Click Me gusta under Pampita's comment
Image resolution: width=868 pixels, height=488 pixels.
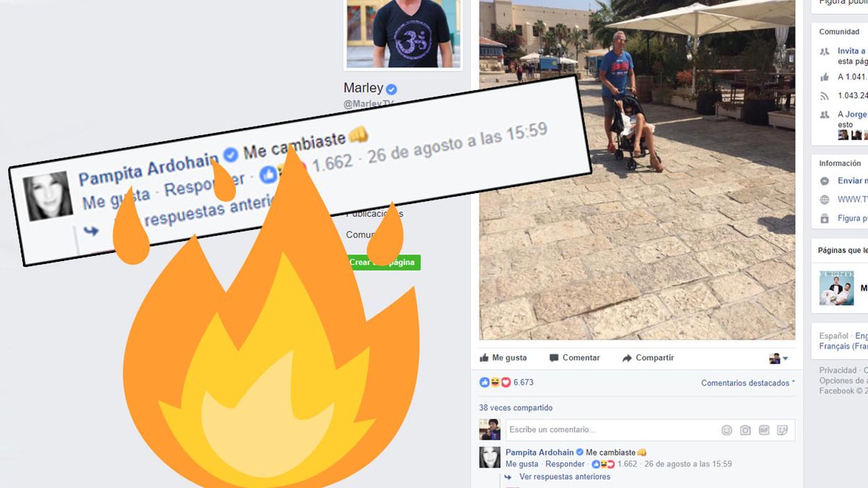coord(522,464)
